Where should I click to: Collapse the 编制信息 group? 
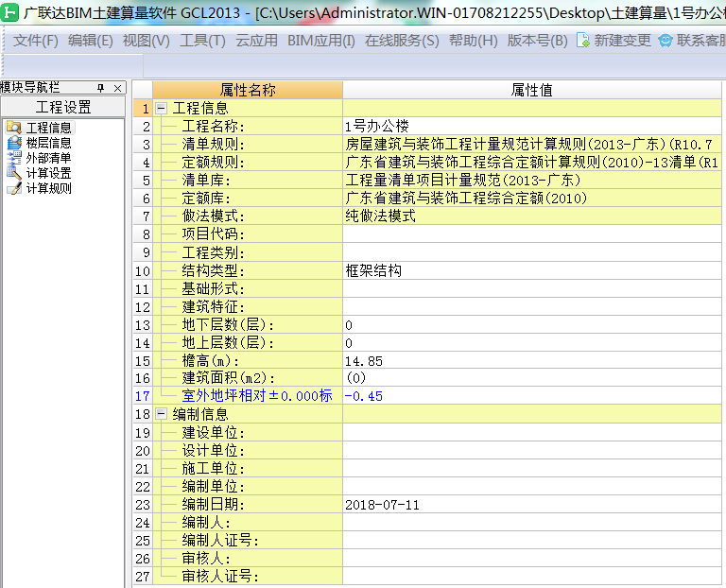[x=161, y=414]
